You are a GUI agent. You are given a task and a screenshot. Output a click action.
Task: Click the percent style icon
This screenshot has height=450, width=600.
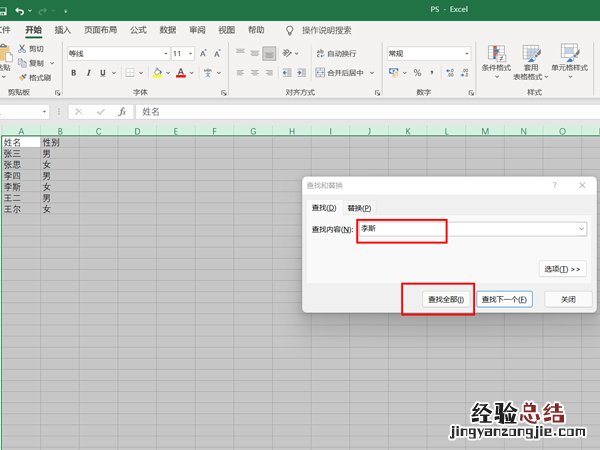coord(417,73)
